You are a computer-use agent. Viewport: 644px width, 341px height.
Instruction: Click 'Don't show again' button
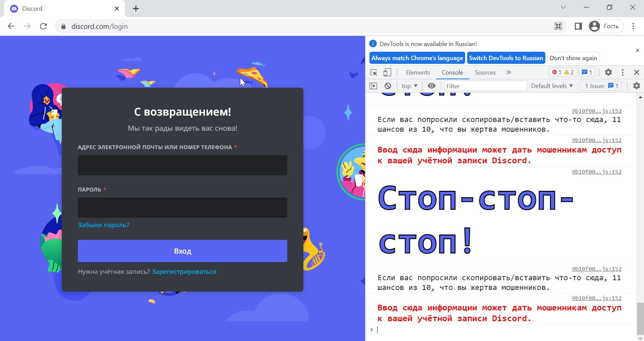(x=573, y=58)
